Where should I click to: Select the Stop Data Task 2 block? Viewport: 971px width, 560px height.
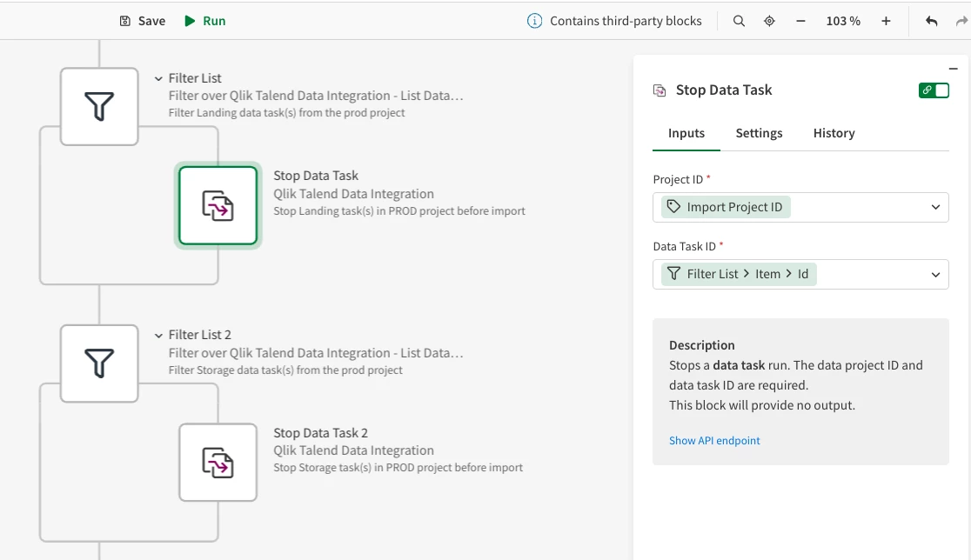(x=218, y=463)
